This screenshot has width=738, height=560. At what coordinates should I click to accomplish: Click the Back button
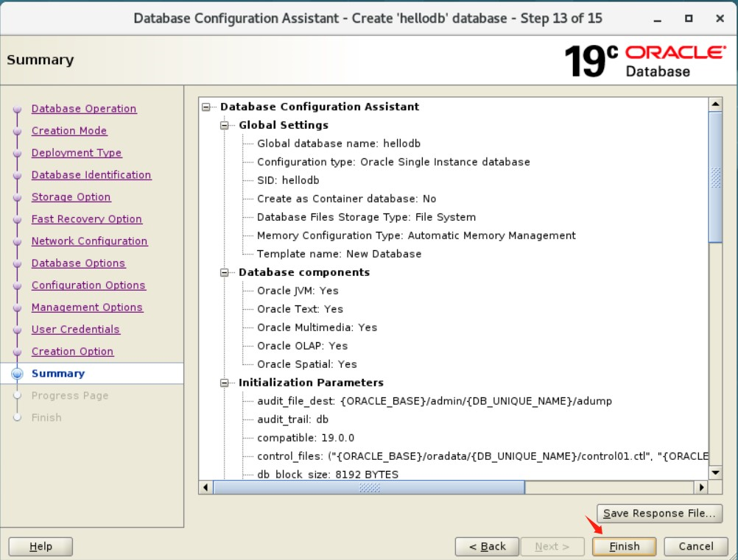[x=487, y=546]
